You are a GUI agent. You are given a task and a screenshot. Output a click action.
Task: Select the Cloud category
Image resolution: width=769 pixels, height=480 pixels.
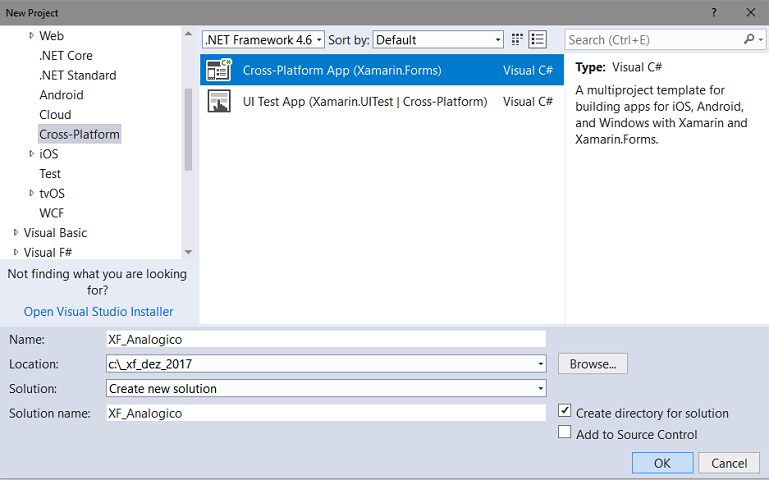(x=55, y=114)
